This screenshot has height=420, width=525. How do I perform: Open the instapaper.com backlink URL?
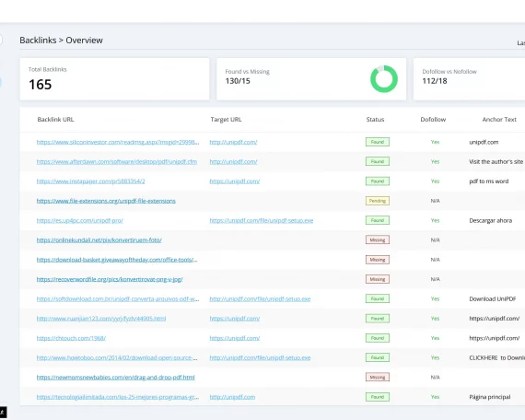pos(91,181)
